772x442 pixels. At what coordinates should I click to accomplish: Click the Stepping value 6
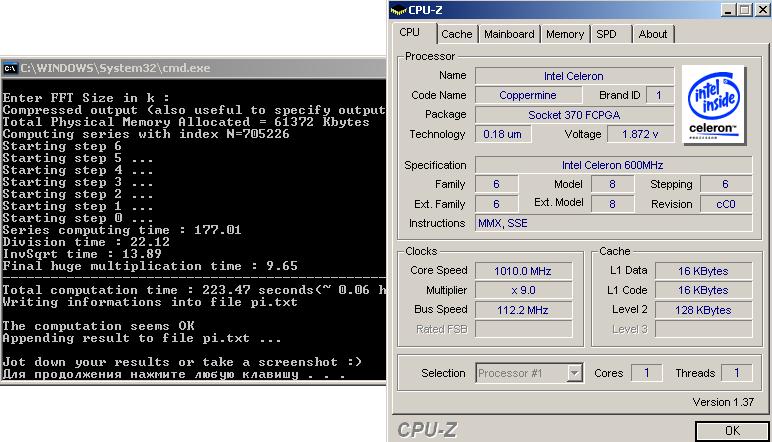coord(726,184)
